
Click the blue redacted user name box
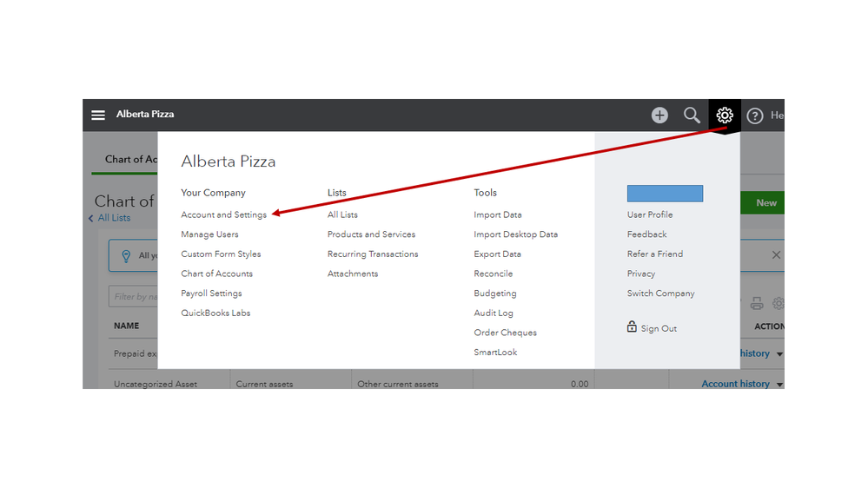665,194
